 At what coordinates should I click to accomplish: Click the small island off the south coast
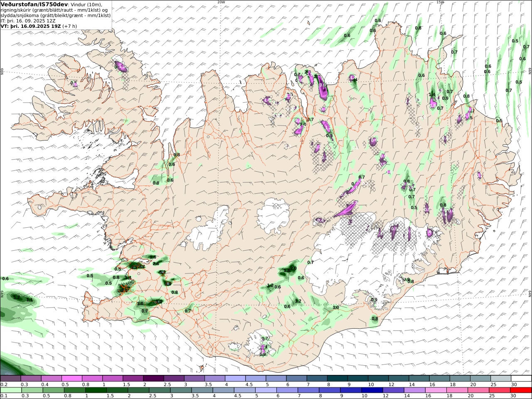coord(202,368)
